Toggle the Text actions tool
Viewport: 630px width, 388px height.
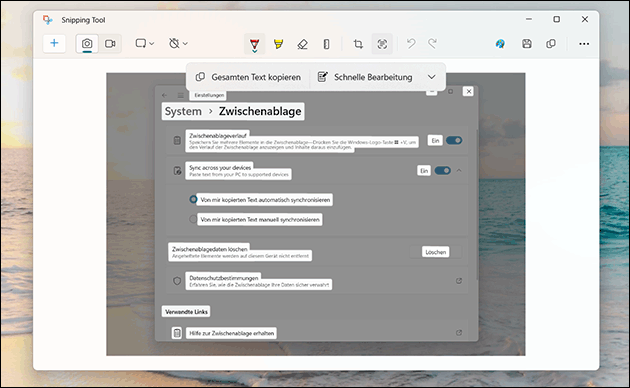point(382,44)
